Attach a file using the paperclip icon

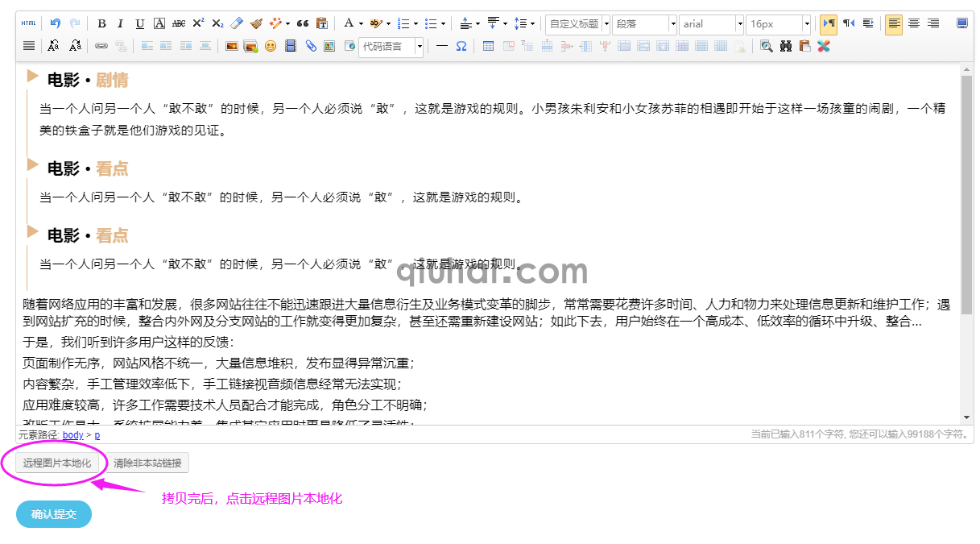tap(310, 46)
